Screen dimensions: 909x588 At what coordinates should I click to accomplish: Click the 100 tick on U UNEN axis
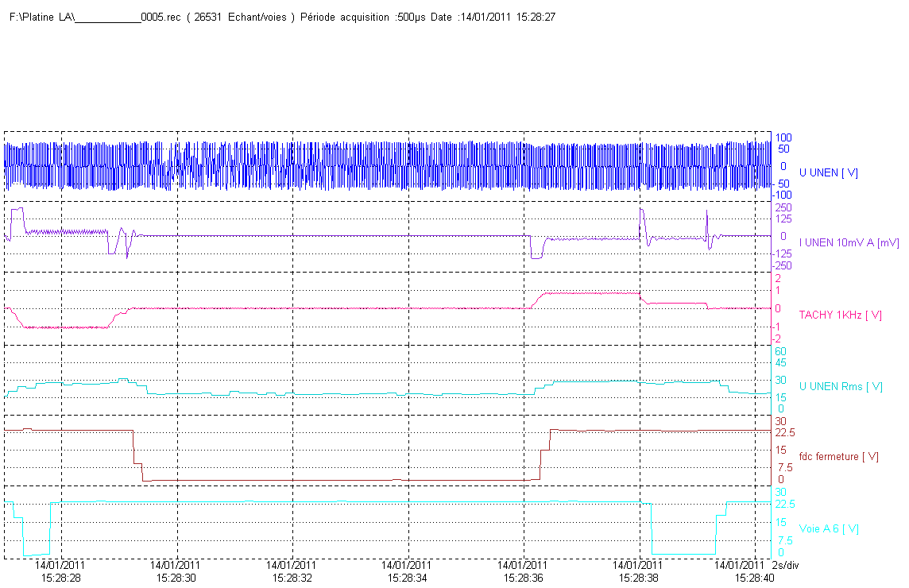tap(783, 137)
